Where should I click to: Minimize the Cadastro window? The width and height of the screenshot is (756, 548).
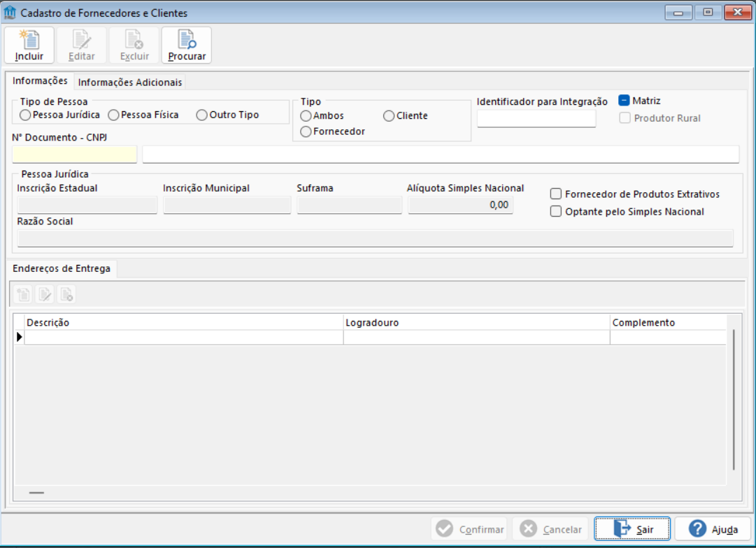(x=678, y=13)
